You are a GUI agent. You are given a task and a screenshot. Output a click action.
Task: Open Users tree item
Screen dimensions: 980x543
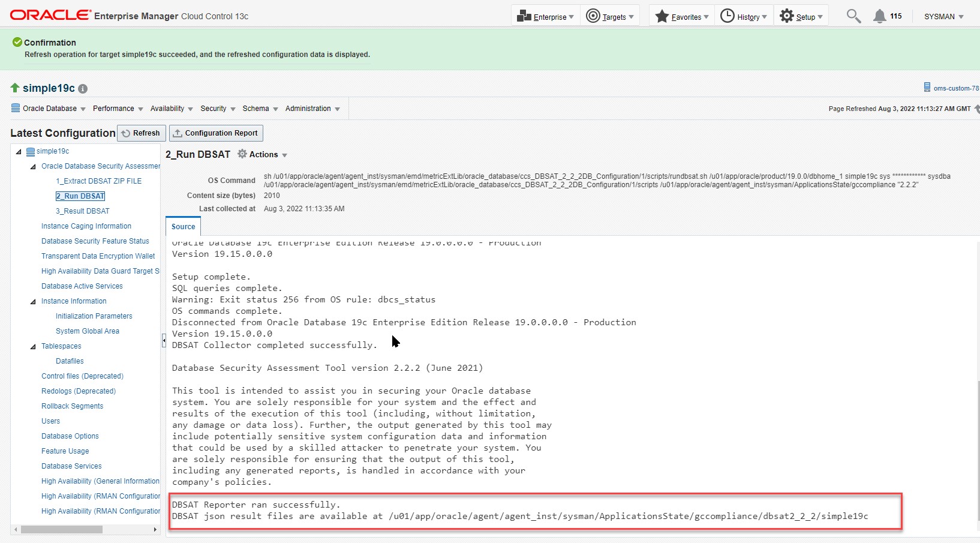[51, 421]
